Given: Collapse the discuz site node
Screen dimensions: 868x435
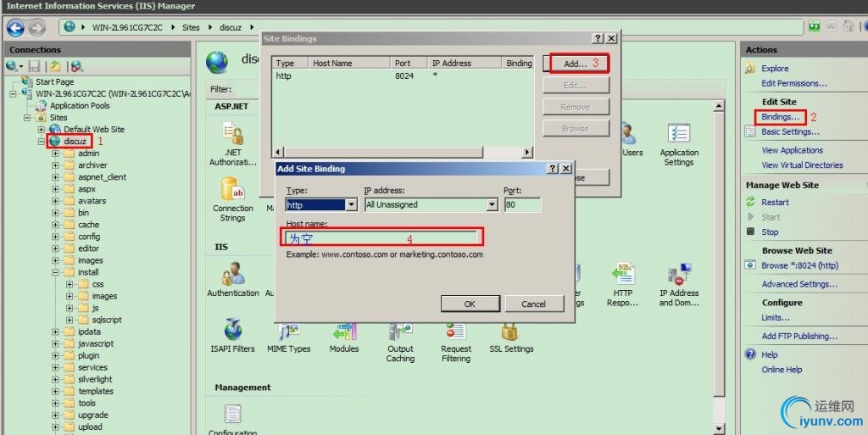Looking at the screenshot, I should tap(41, 141).
